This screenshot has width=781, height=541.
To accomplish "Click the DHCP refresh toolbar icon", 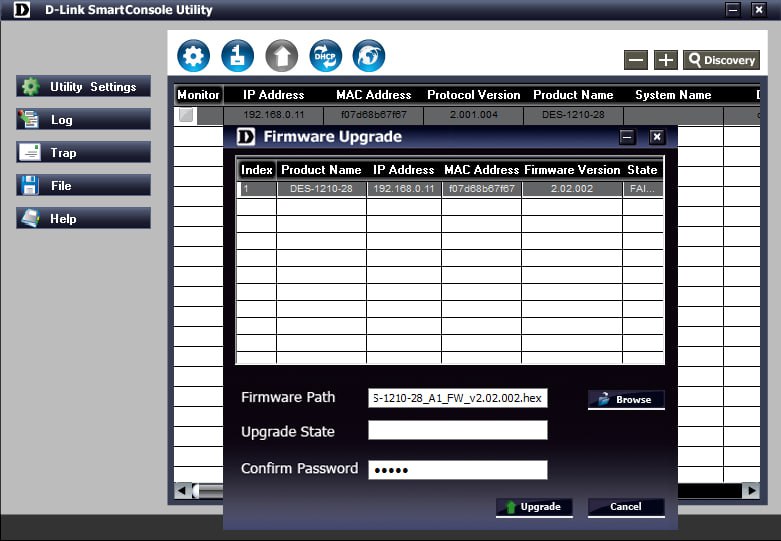I will pos(325,56).
